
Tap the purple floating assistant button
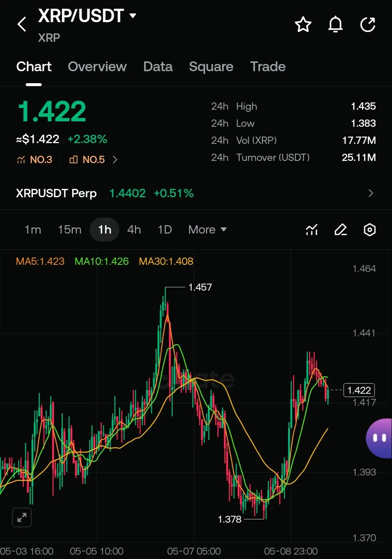(379, 438)
